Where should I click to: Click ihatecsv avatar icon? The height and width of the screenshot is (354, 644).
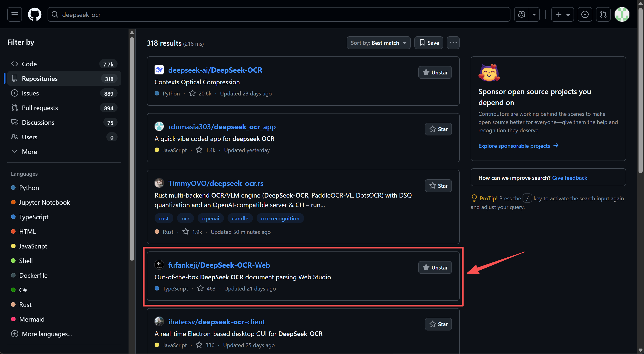(159, 322)
